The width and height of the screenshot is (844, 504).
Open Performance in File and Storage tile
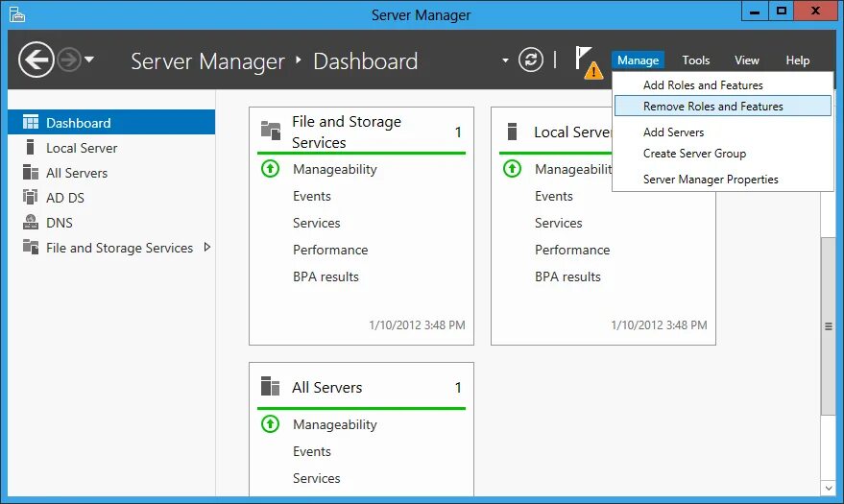330,250
